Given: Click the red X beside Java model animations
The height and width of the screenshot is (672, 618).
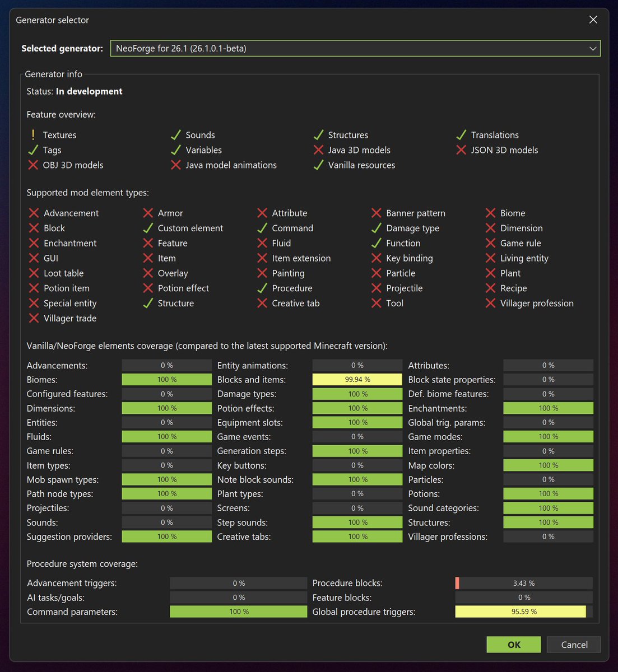Looking at the screenshot, I should (176, 165).
